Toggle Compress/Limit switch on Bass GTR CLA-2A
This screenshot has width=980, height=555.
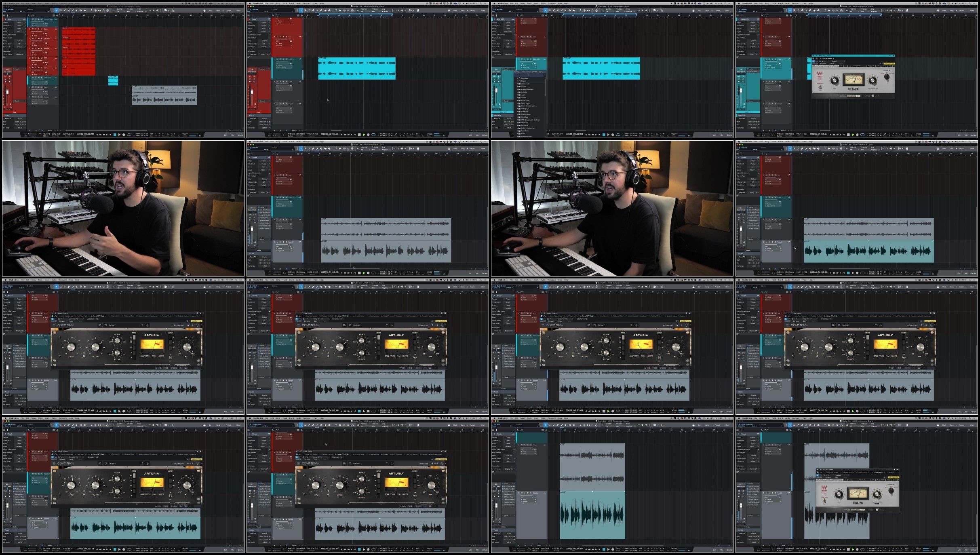[x=820, y=87]
